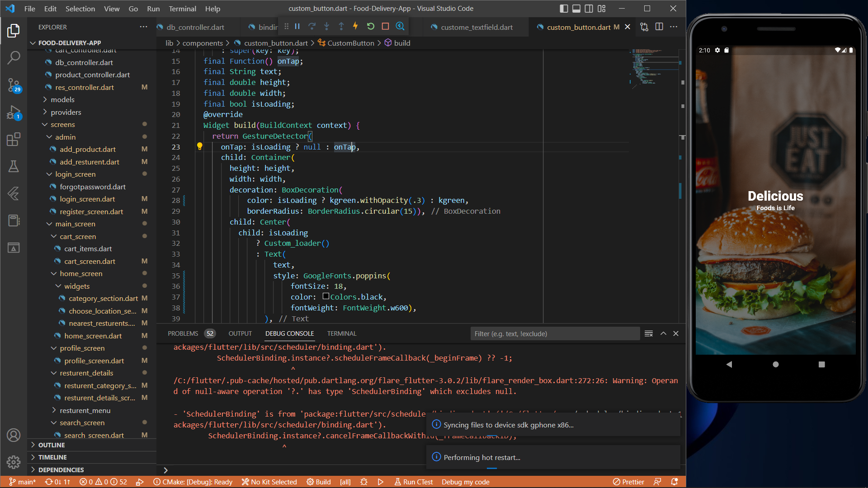Toggle the filter icon in the Debug Console
The height and width of the screenshot is (488, 868).
[649, 333]
